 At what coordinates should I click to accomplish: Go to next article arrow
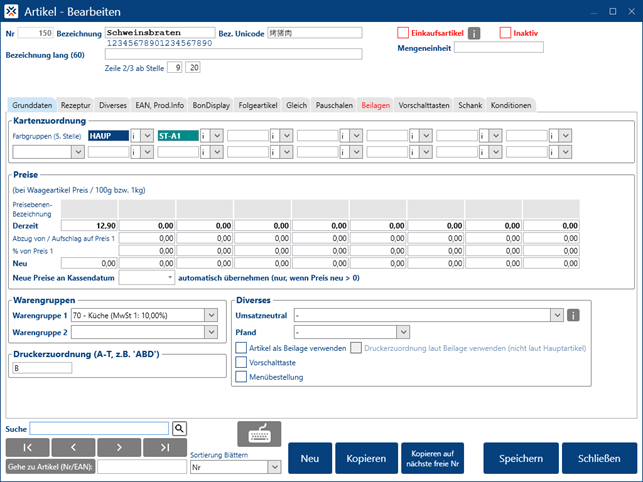pos(120,447)
